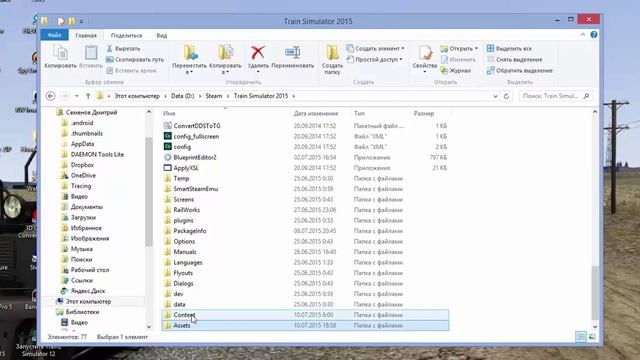Open Простой доступ (Easy access) dropdown
This screenshot has height=360, width=640.
(374, 60)
